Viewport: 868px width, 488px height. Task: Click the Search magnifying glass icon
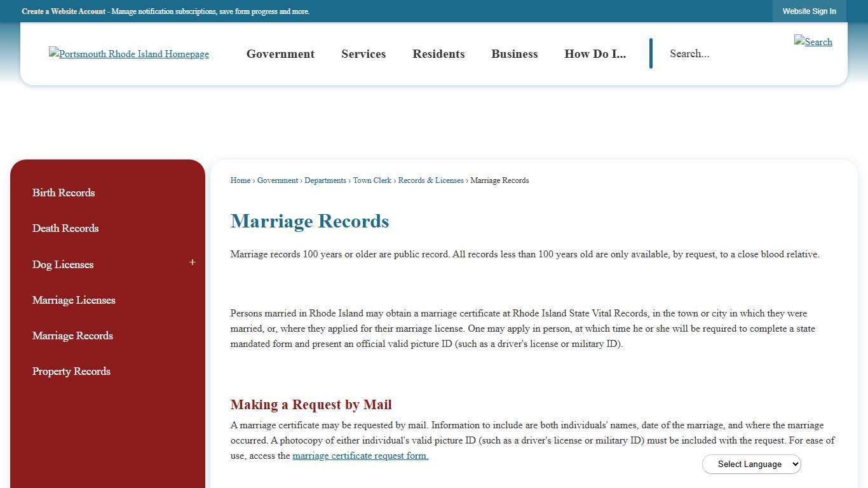813,42
